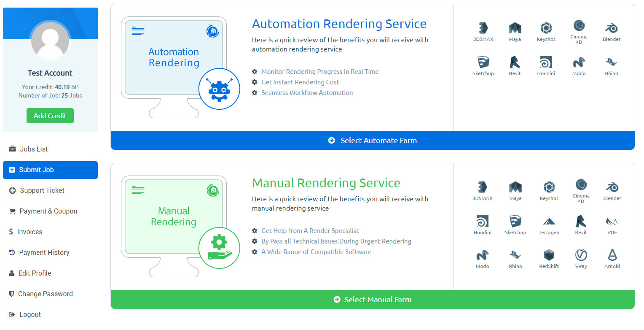Select the Blender icon in Automation panel

tap(611, 28)
